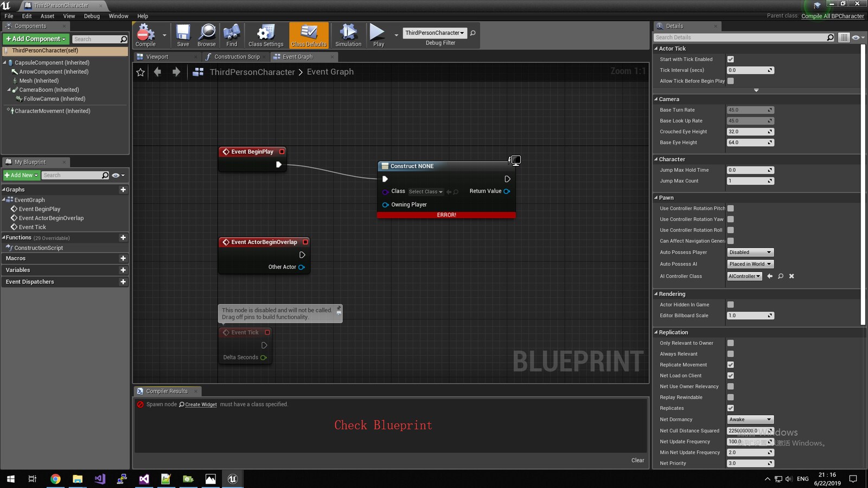Open Class Settings

265,34
